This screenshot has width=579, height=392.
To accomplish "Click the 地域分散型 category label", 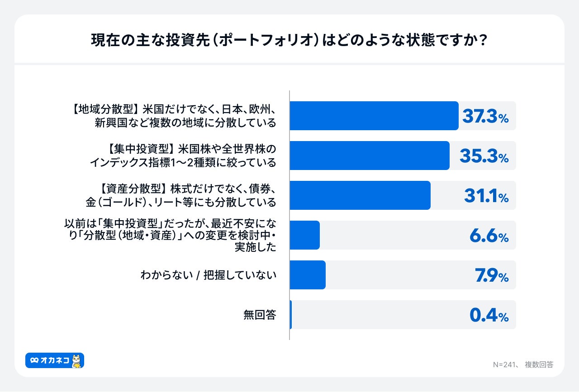I will pos(172,116).
